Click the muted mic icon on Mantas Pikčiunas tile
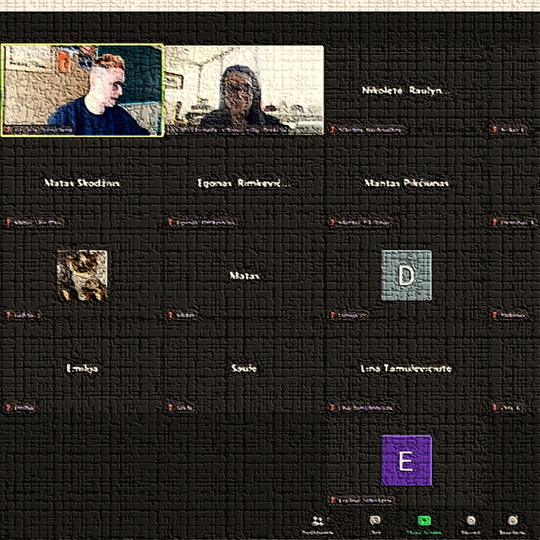This screenshot has width=540, height=540. 332,222
